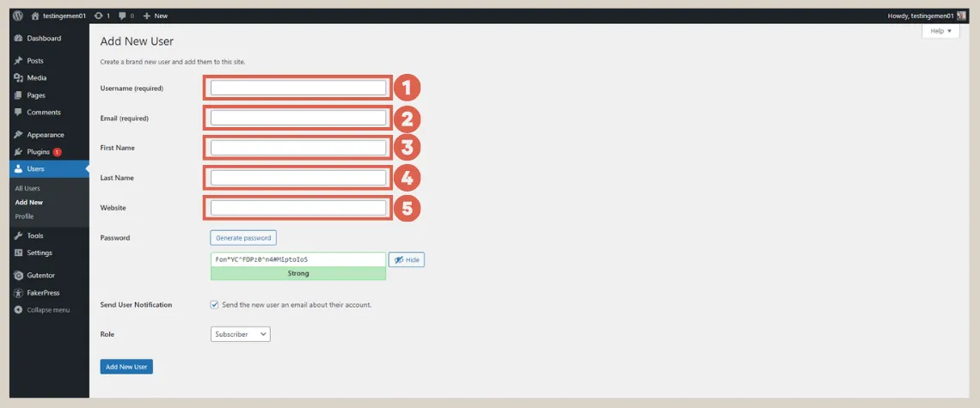Click into the First Name field

click(x=298, y=148)
